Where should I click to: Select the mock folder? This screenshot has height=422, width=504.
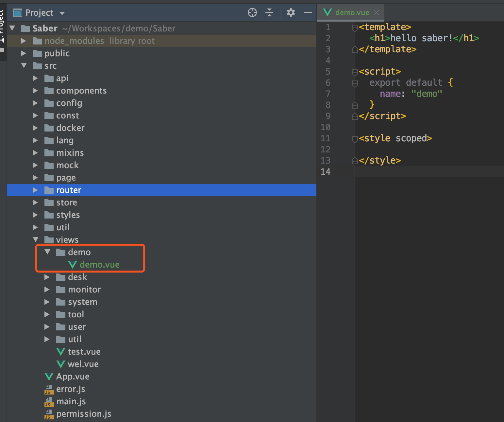pos(162,165)
